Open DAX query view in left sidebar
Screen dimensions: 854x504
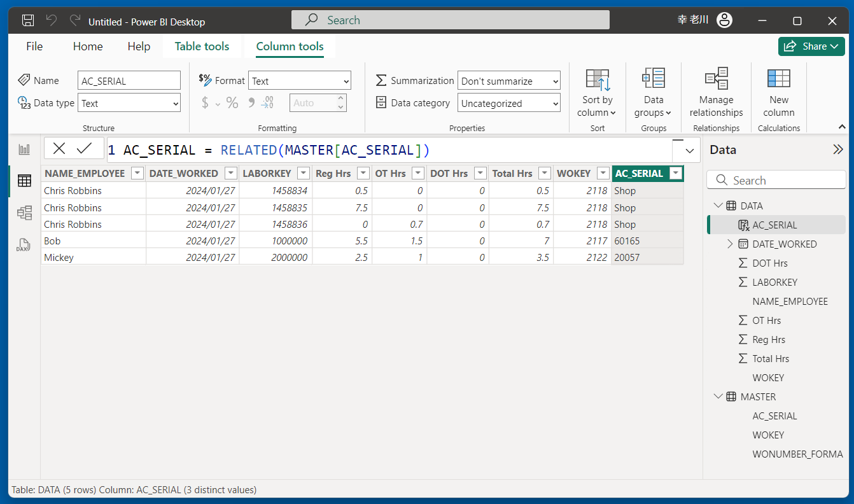tap(24, 245)
